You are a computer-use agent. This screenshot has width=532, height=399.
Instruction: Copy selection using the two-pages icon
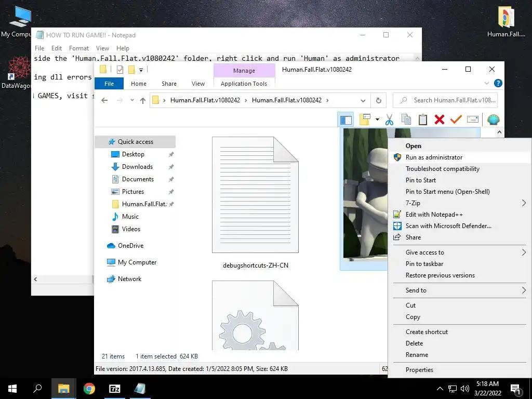(406, 120)
